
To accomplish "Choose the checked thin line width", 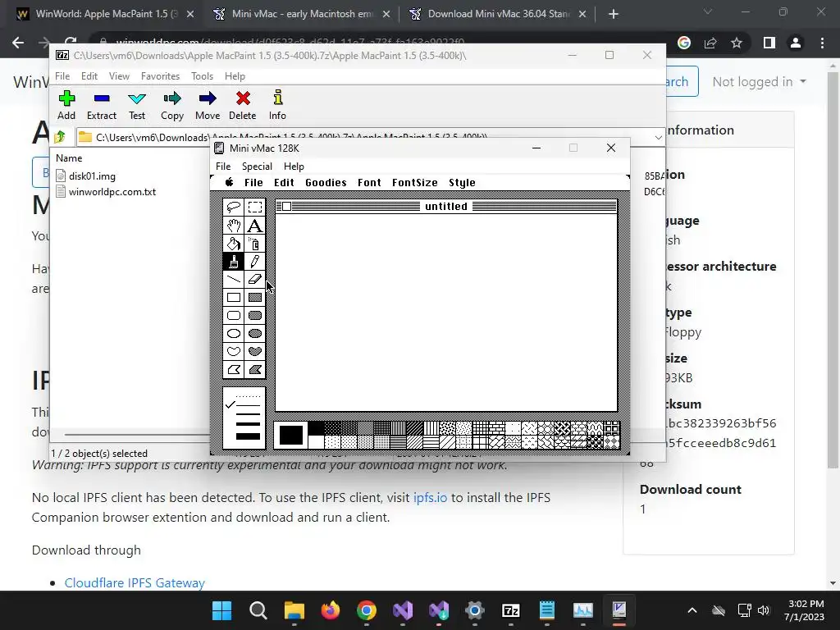I will point(248,405).
